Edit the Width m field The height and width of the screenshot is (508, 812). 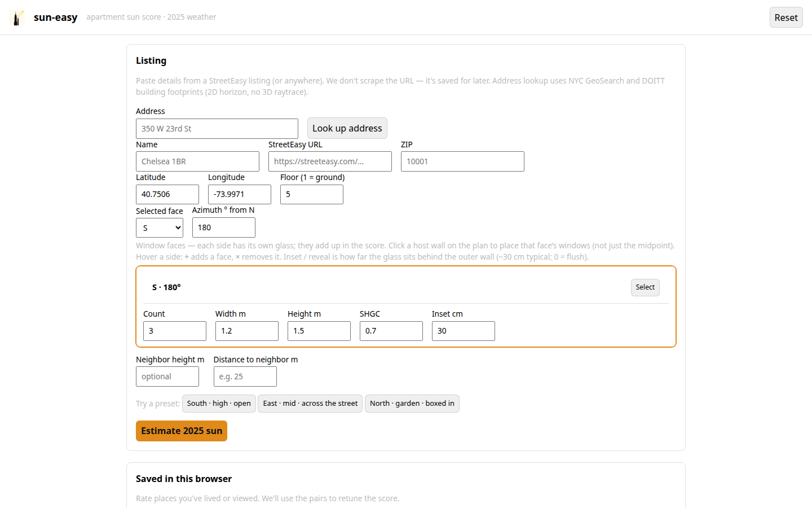click(x=247, y=331)
